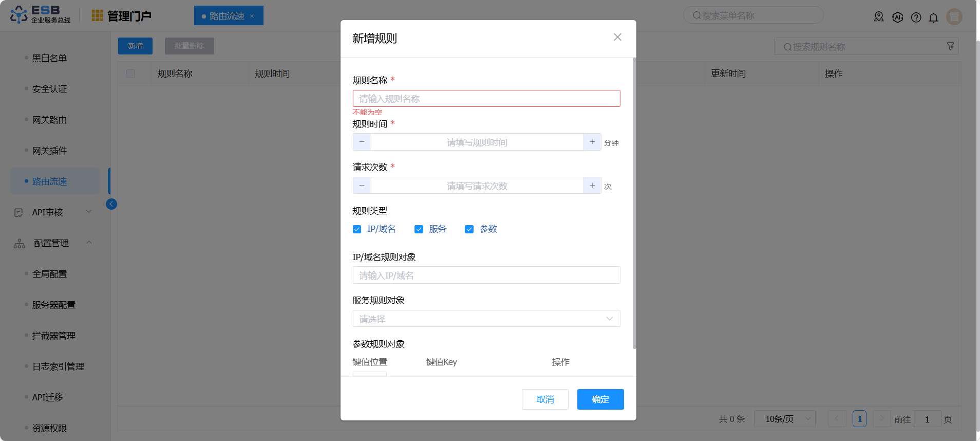Toggle the 参数 rule type checkbox
The height and width of the screenshot is (441, 980).
469,229
